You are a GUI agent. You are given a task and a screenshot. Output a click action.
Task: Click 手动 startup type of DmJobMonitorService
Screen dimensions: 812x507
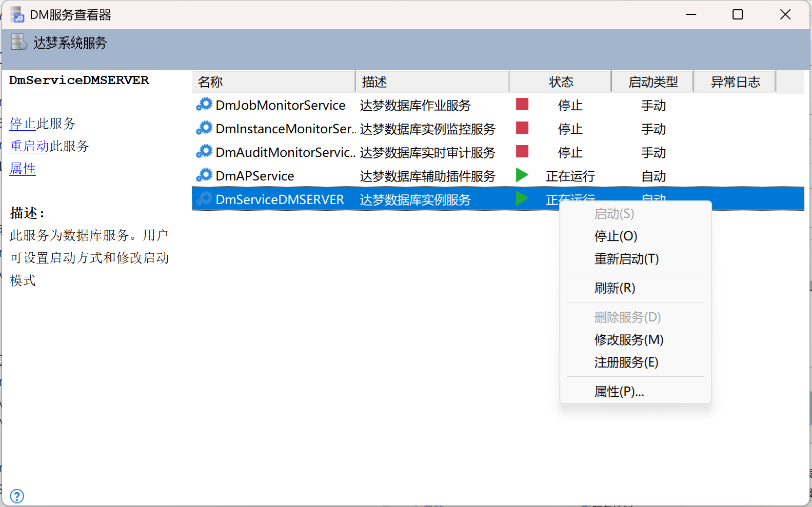(653, 105)
